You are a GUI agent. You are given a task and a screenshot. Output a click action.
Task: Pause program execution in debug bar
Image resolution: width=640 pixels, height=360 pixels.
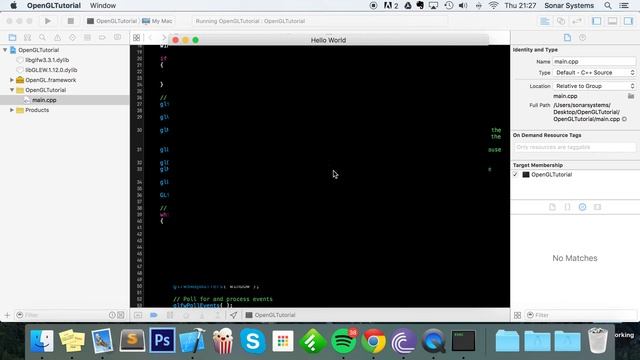[x=170, y=315]
